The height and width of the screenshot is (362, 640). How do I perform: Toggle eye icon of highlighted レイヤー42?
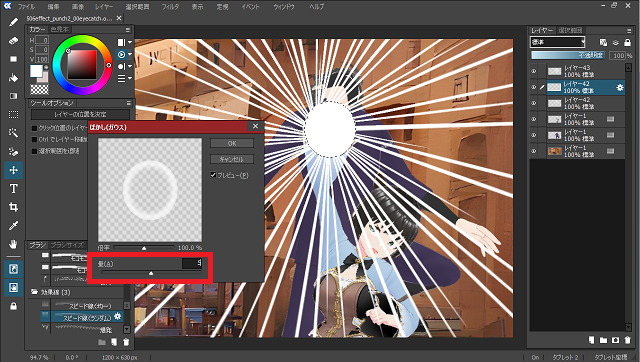coord(533,87)
